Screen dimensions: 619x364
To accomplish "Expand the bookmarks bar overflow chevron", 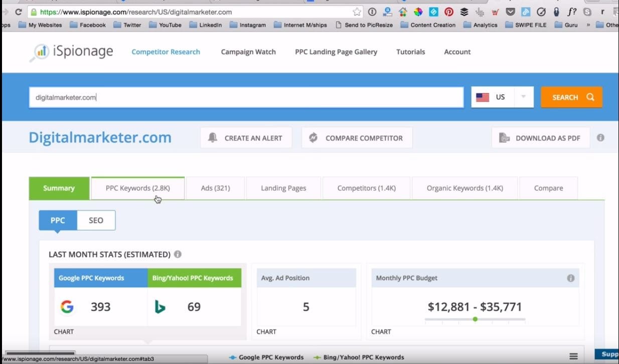I will tap(588, 25).
